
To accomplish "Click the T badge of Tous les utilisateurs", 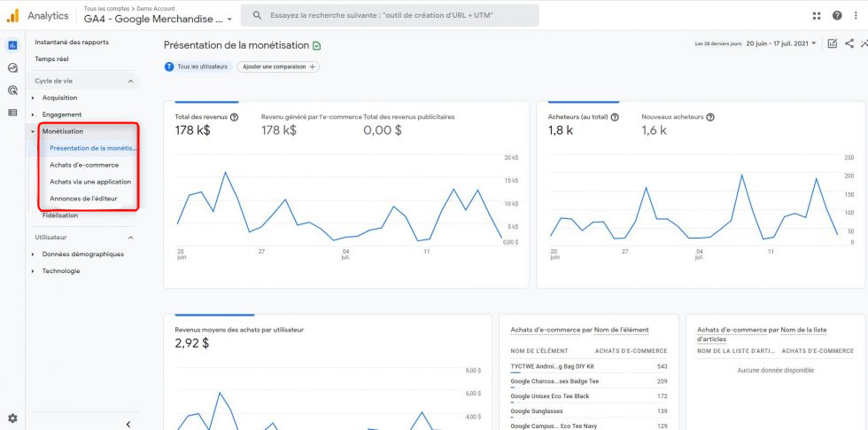I will 169,66.
